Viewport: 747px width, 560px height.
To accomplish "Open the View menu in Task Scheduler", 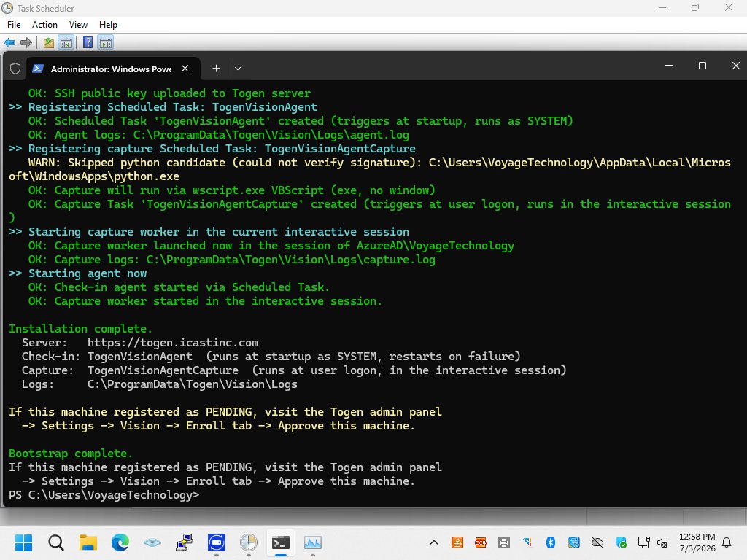I will pyautogui.click(x=78, y=25).
